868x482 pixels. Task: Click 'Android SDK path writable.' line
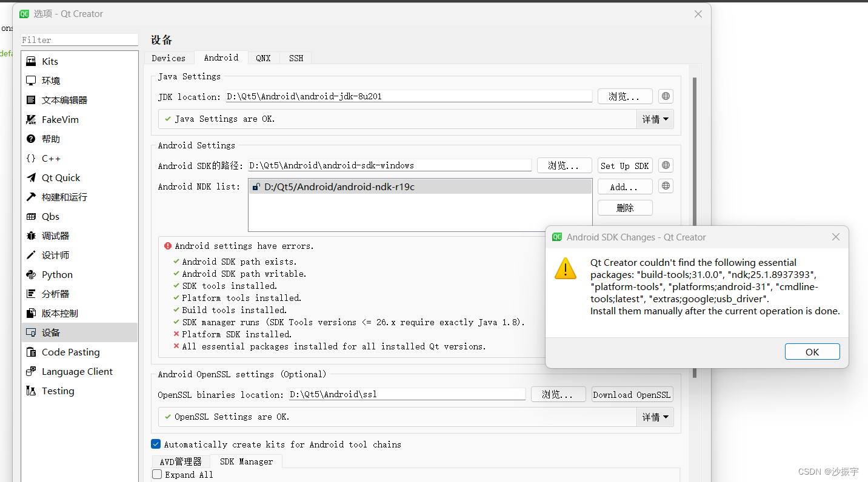pyautogui.click(x=244, y=274)
